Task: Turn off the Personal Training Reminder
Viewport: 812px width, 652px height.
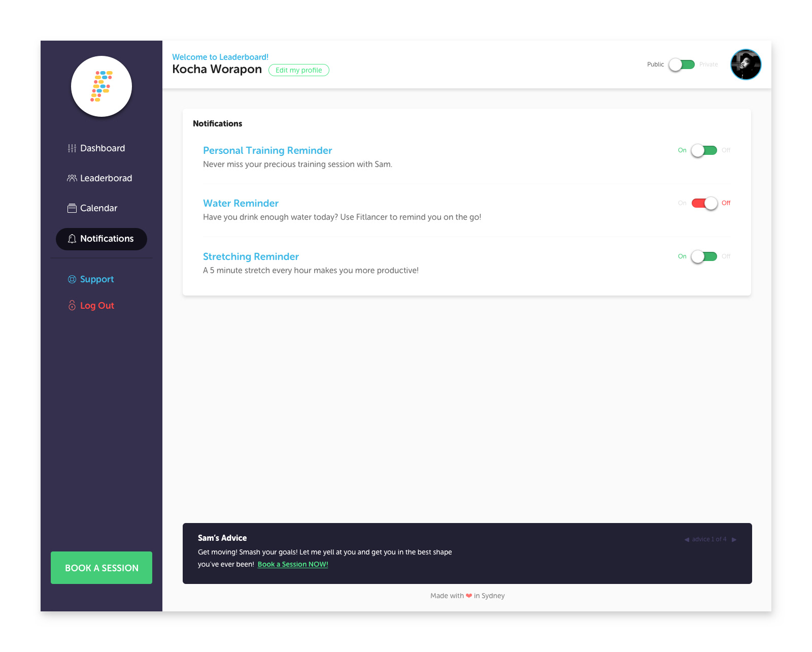Action: [x=703, y=150]
